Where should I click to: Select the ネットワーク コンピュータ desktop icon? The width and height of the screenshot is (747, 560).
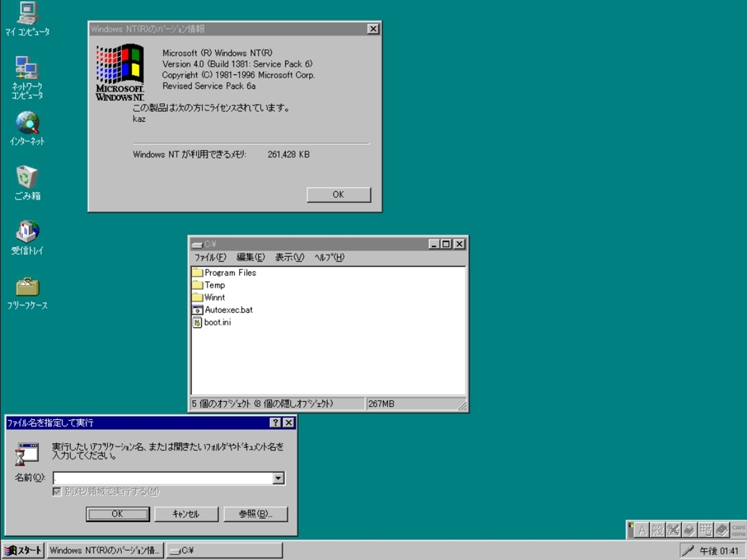pyautogui.click(x=27, y=67)
